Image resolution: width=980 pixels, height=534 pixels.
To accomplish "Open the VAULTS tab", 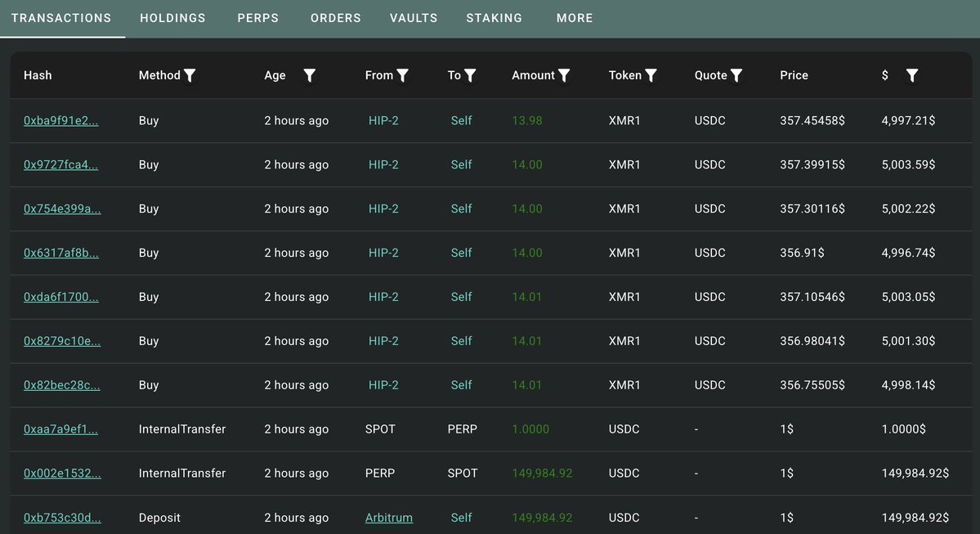I will click(414, 17).
